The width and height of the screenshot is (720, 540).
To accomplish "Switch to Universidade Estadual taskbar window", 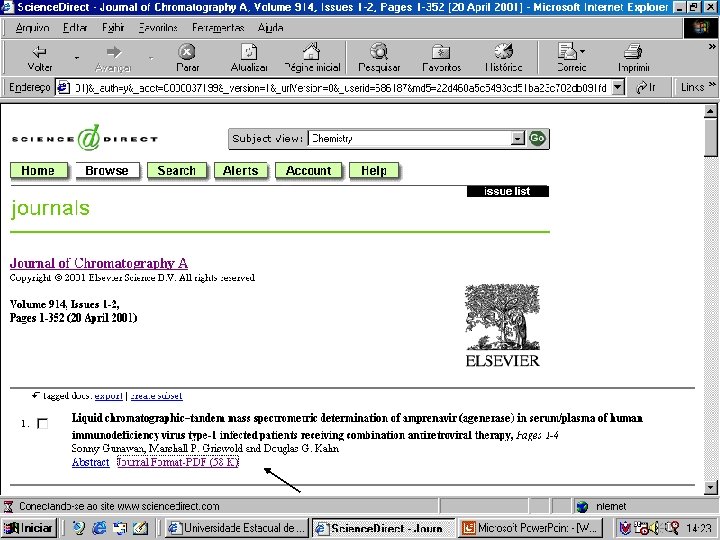I will click(237, 528).
